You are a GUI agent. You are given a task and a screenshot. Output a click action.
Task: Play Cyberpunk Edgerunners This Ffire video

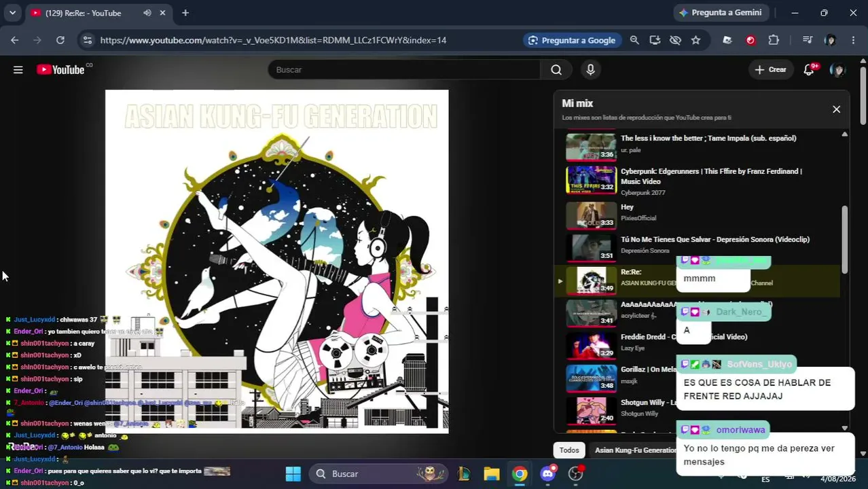[711, 176]
